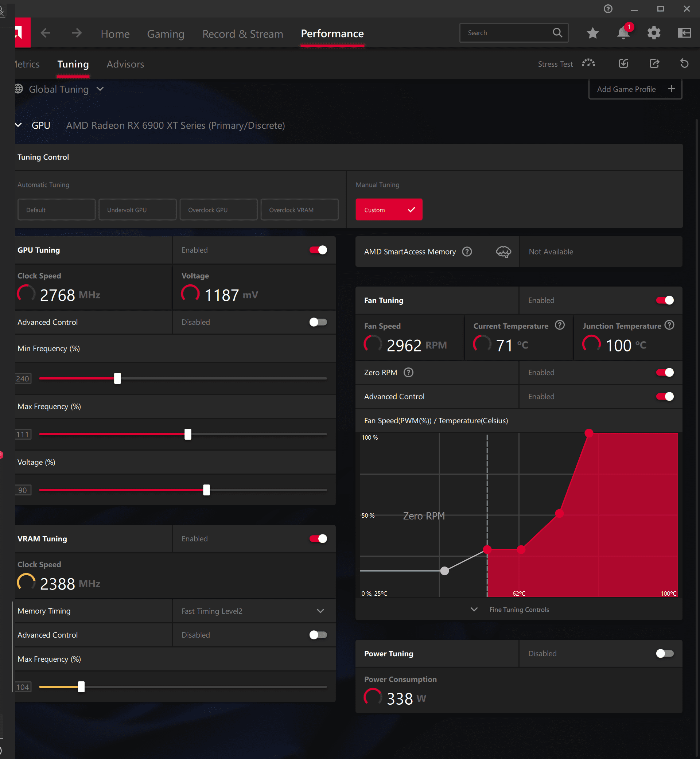The height and width of the screenshot is (759, 700).
Task: Click the Stress Test label
Action: point(555,64)
